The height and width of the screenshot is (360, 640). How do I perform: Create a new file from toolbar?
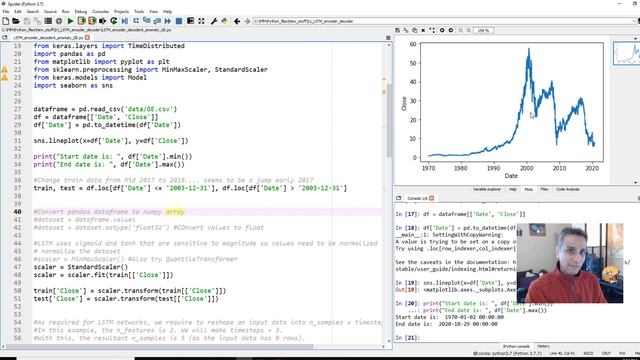[x=6, y=21]
